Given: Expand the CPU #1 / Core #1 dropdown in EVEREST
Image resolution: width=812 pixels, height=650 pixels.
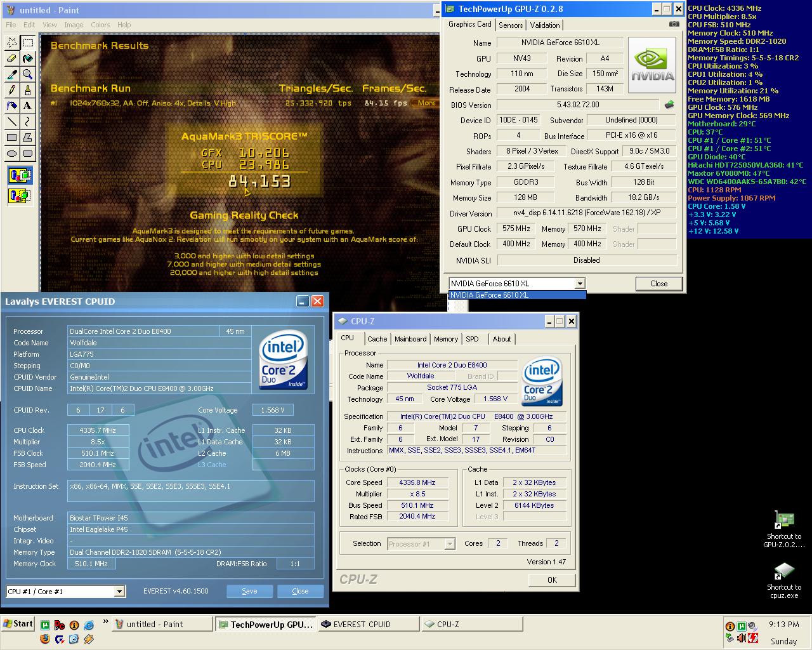Looking at the screenshot, I should [119, 592].
